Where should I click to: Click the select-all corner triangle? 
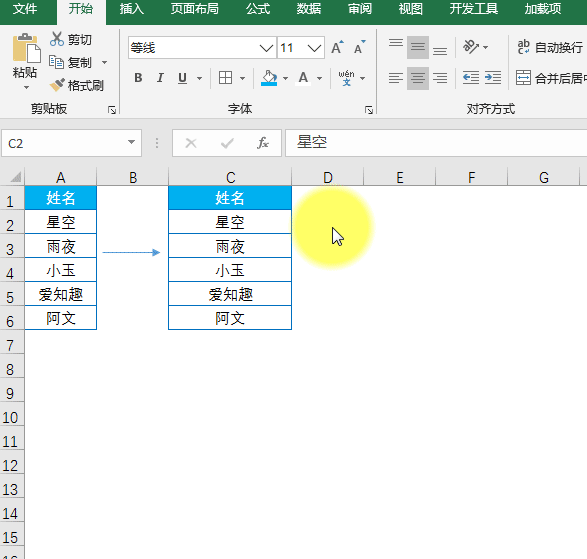pos(15,177)
